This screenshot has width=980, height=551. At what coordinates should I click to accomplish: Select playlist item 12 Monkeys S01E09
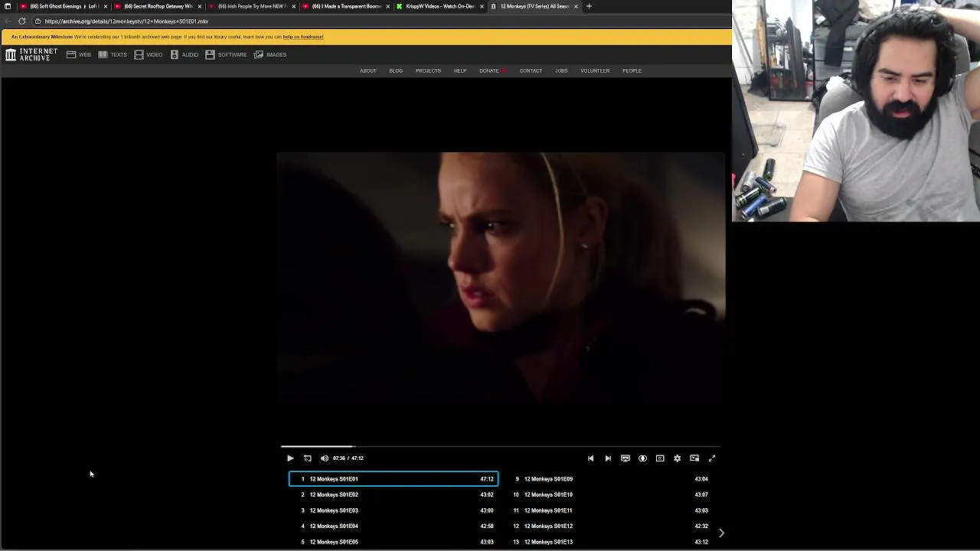[x=609, y=479]
